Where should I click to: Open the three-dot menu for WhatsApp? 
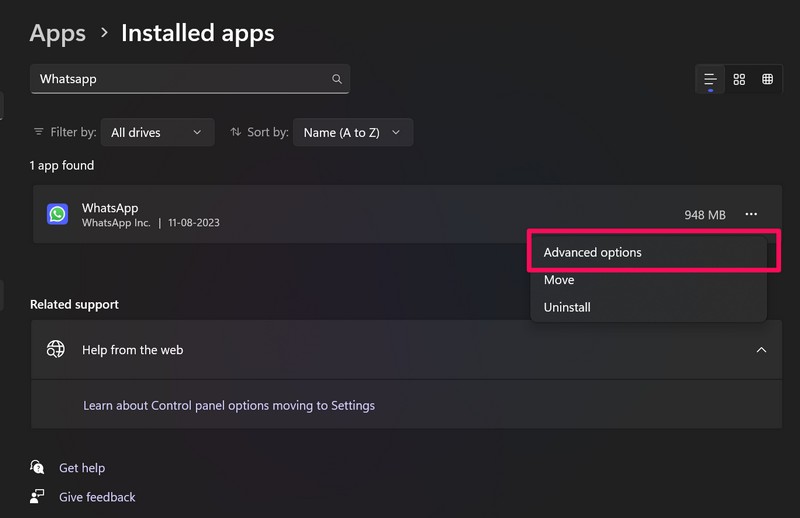click(x=751, y=214)
